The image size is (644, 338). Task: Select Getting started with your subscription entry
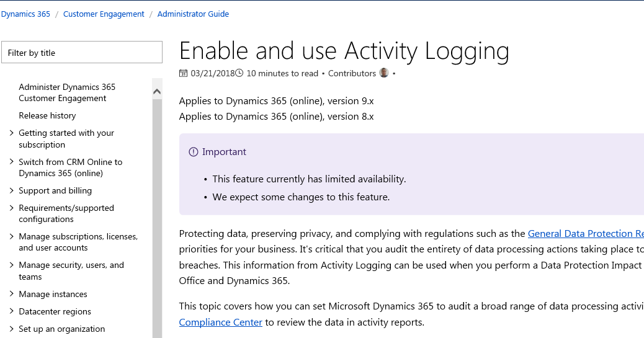(66, 139)
